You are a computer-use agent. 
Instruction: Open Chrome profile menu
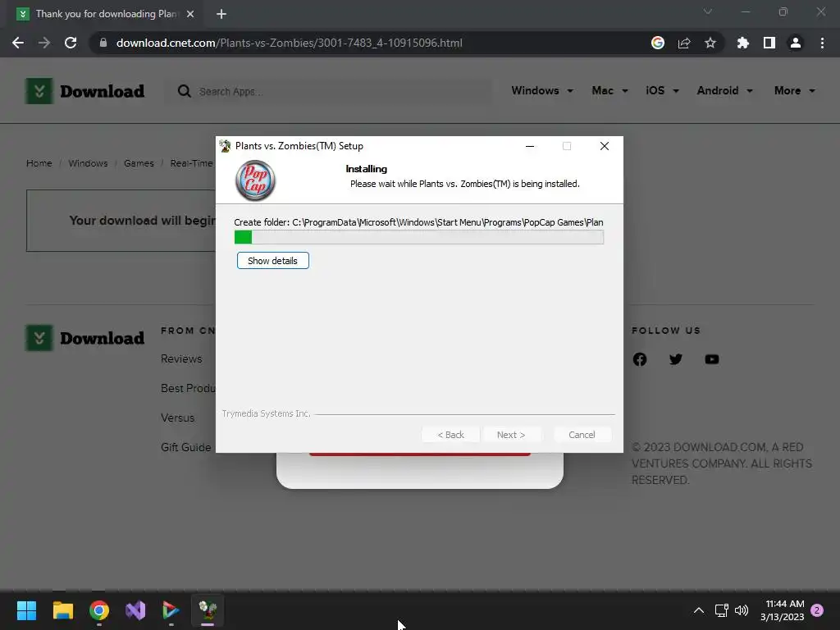coord(796,43)
